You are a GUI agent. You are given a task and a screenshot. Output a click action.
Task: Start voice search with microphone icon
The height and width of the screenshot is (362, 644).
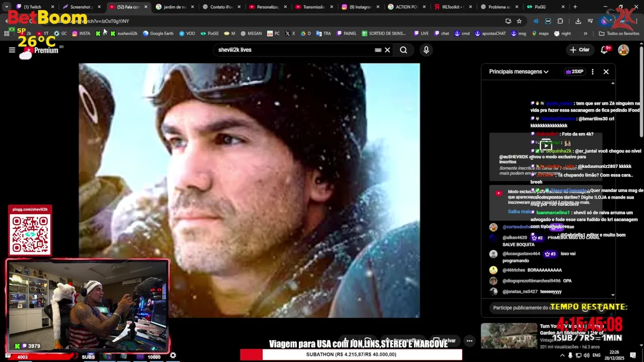426,50
